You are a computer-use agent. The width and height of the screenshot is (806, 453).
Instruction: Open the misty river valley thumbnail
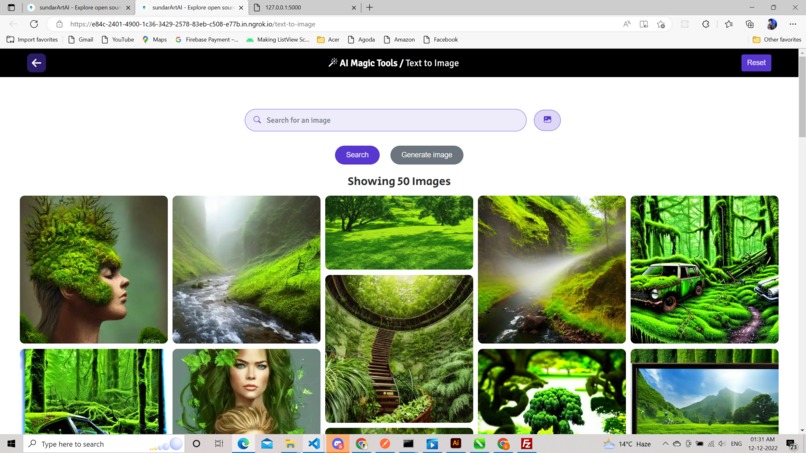pos(246,269)
